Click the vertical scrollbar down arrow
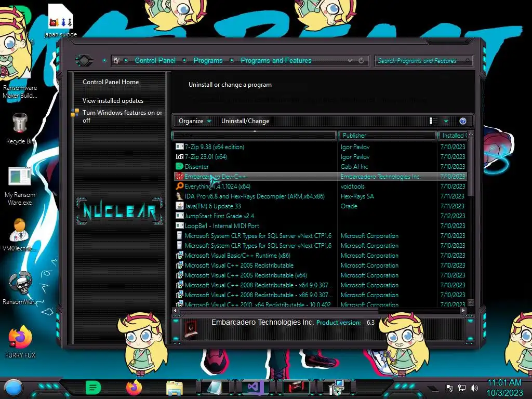The width and height of the screenshot is (532, 399). click(471, 303)
